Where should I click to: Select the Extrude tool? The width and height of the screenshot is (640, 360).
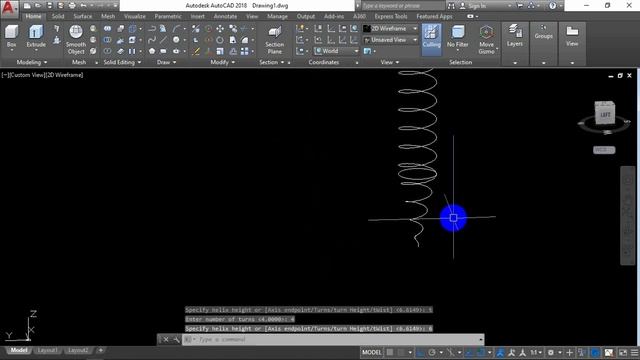(x=36, y=37)
